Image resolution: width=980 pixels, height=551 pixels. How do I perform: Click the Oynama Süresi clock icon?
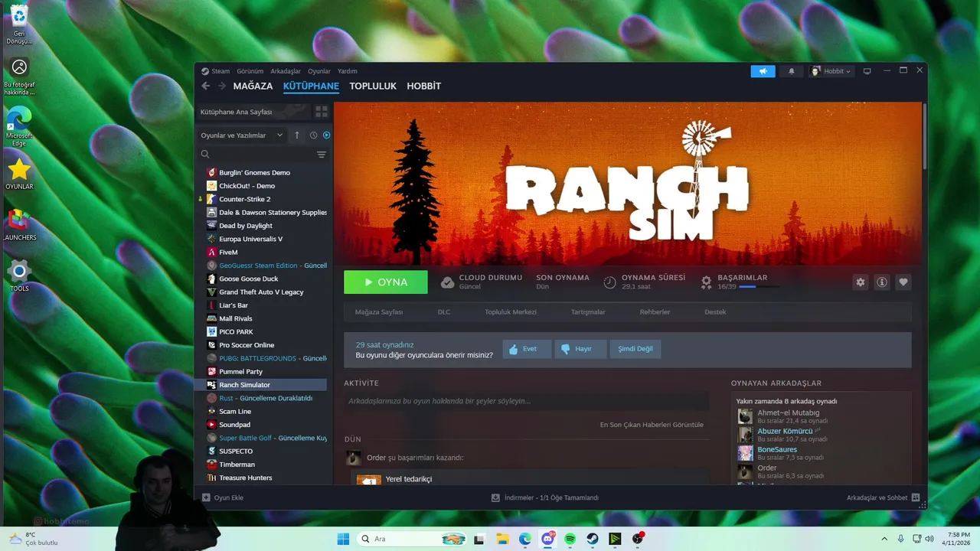coord(609,282)
